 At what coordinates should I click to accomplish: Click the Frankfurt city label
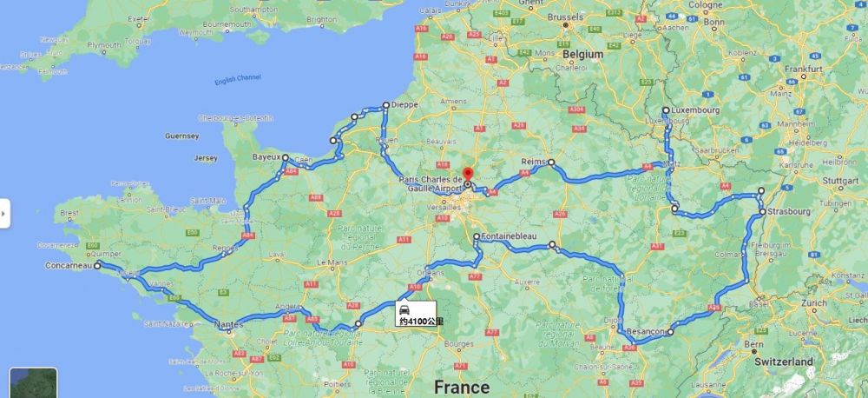coord(803,70)
